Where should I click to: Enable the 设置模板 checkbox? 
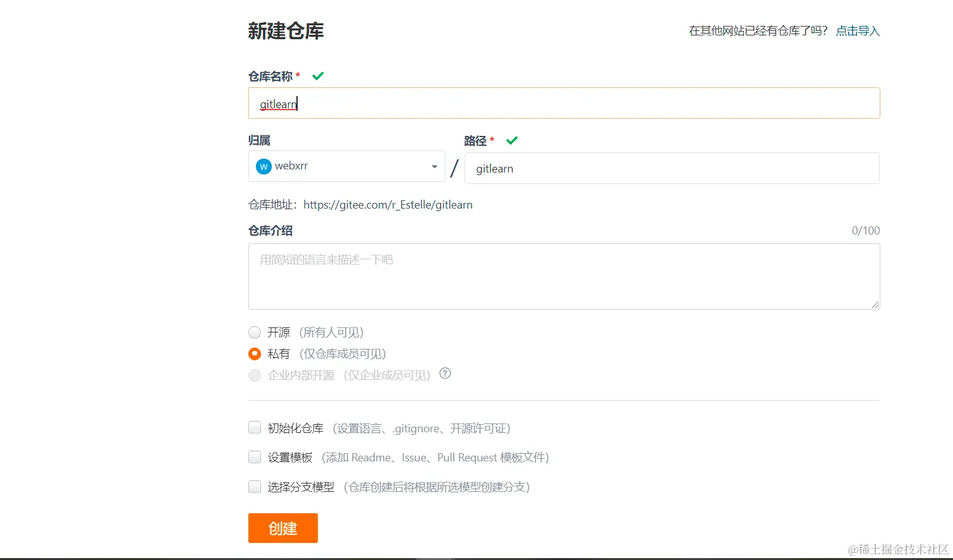tap(255, 457)
